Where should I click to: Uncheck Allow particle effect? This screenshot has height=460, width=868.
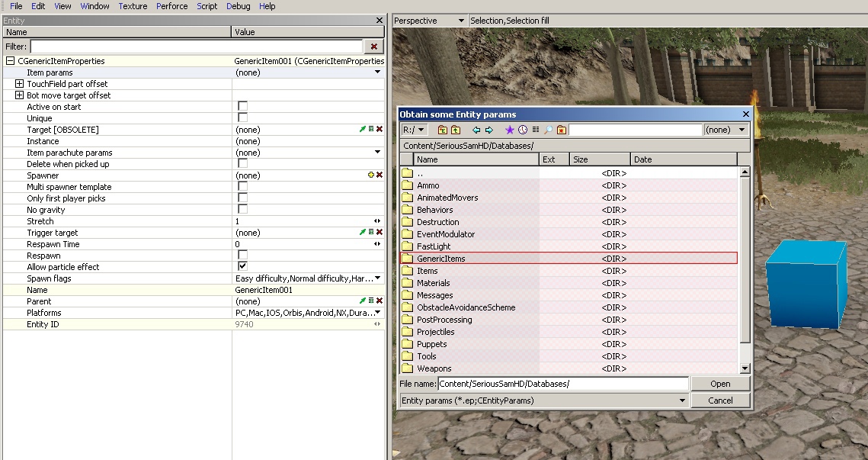(242, 266)
